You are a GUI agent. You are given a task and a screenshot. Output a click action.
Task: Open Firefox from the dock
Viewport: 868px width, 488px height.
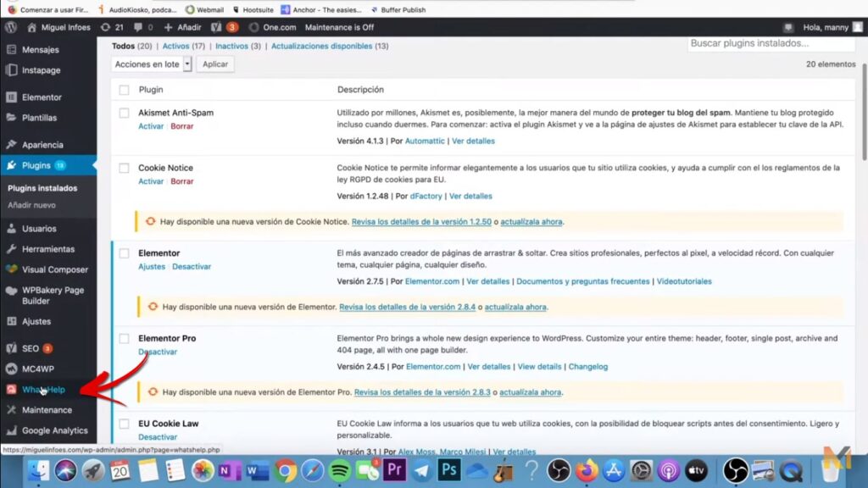(587, 471)
